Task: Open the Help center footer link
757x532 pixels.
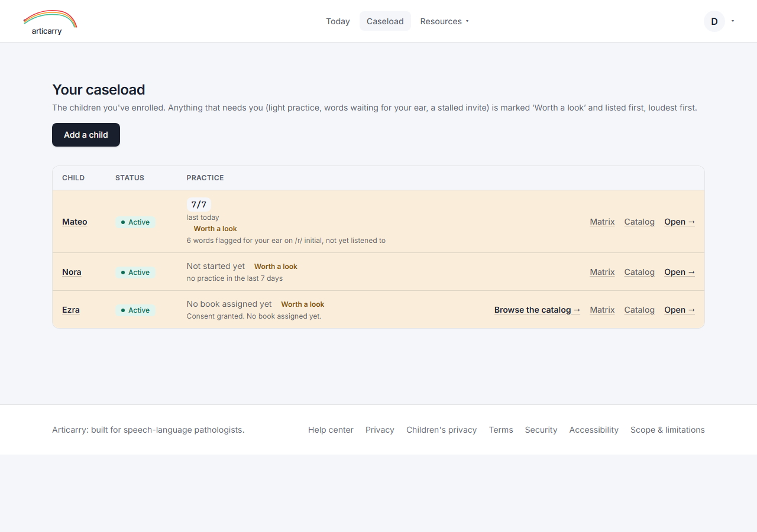Action: 331,430
